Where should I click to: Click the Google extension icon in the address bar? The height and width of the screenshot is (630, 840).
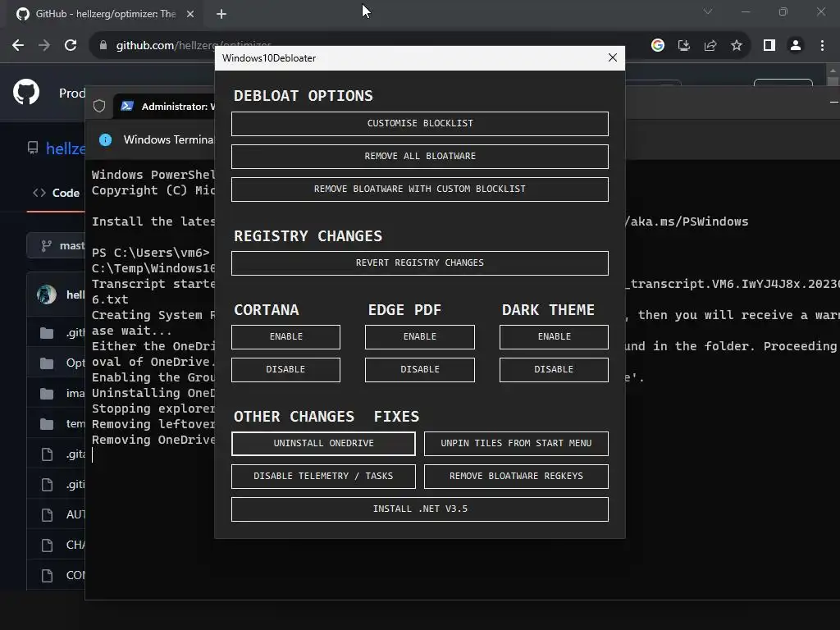pos(658,45)
